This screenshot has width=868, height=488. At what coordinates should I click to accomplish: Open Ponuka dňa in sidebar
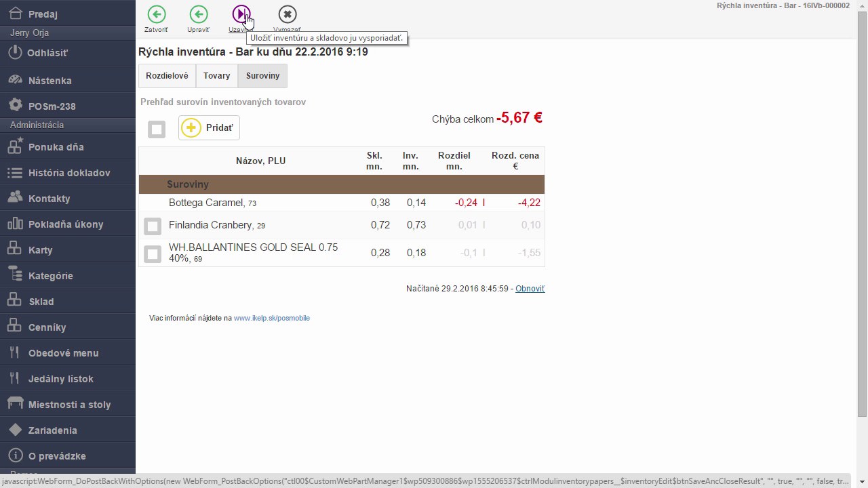(x=68, y=146)
